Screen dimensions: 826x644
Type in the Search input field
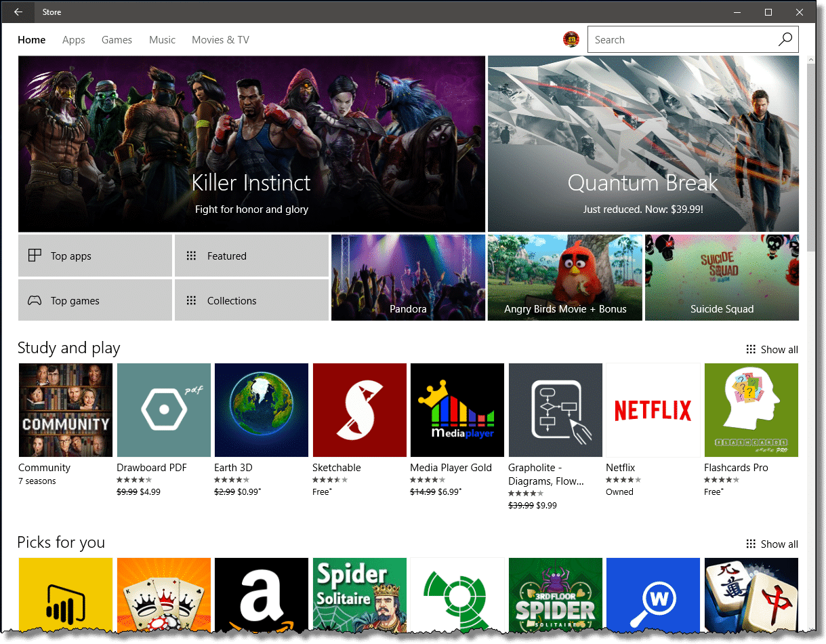(x=680, y=40)
